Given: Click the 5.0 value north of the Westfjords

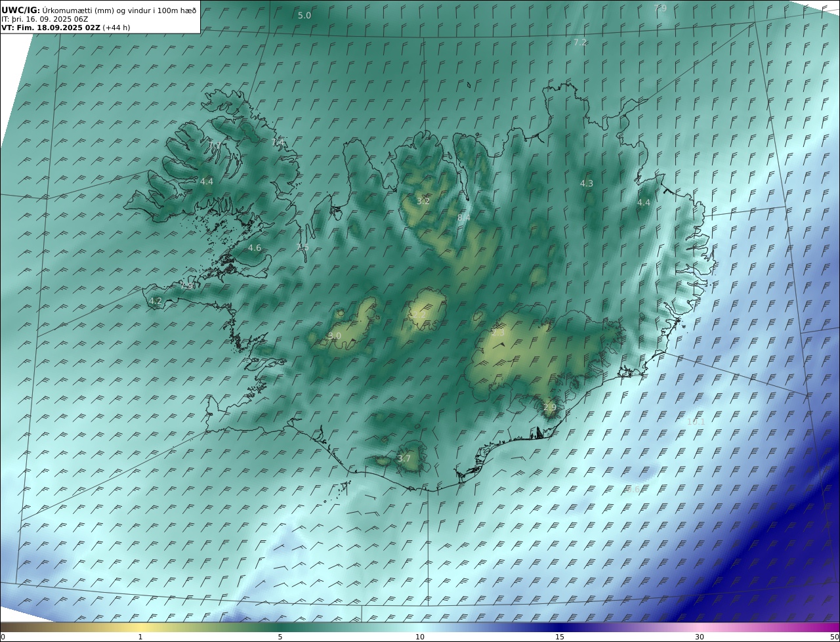Looking at the screenshot, I should pyautogui.click(x=304, y=15).
